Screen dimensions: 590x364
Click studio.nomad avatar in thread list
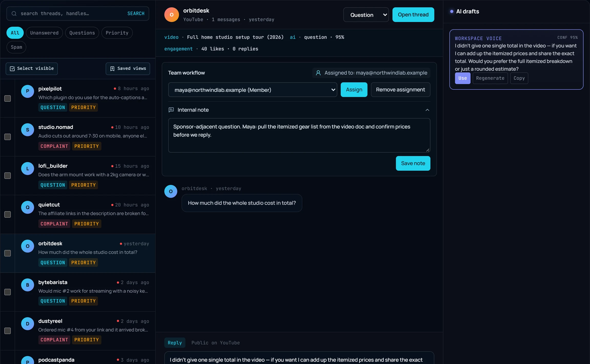pyautogui.click(x=27, y=130)
